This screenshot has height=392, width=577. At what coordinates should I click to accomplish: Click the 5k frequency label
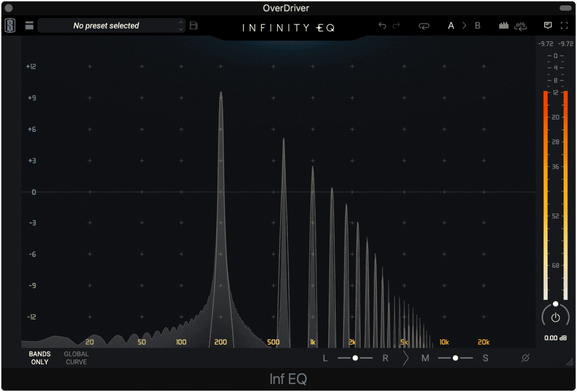[404, 342]
